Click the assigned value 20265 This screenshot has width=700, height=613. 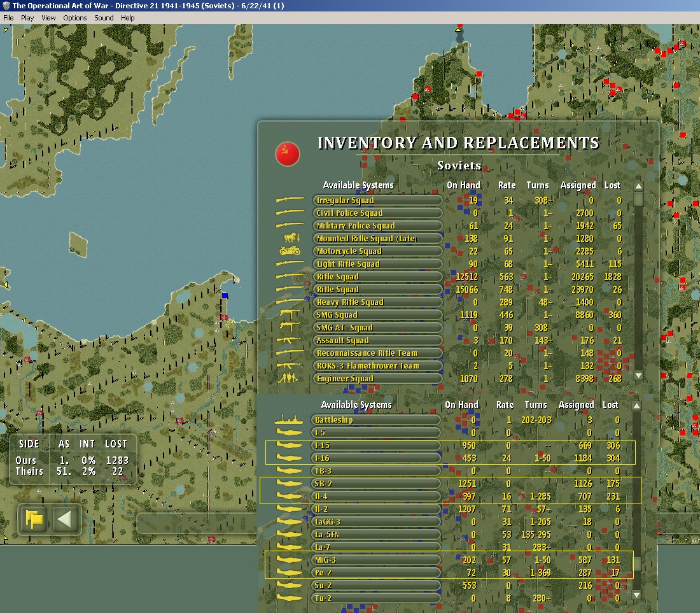click(x=582, y=277)
